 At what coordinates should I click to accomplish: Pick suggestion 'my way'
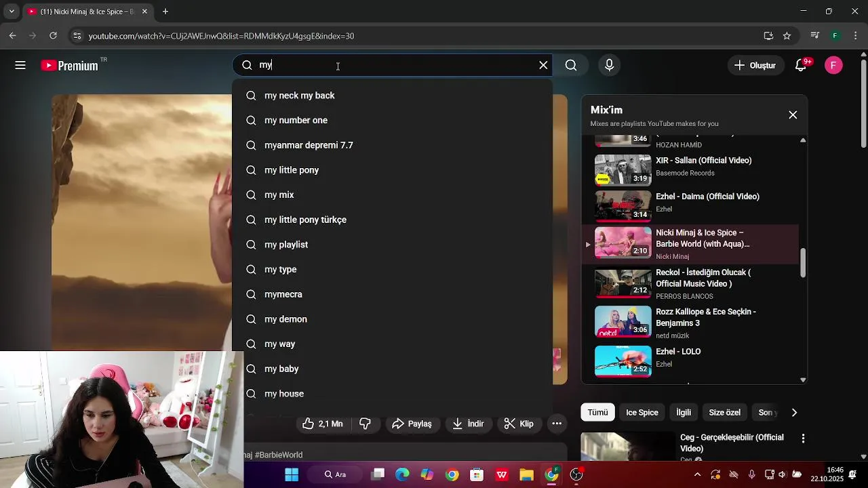[392, 344]
